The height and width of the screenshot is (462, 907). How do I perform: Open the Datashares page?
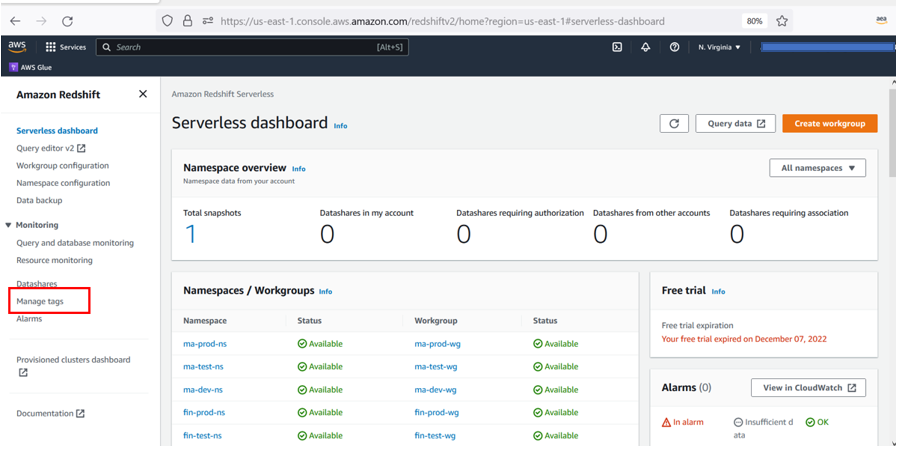coord(37,284)
